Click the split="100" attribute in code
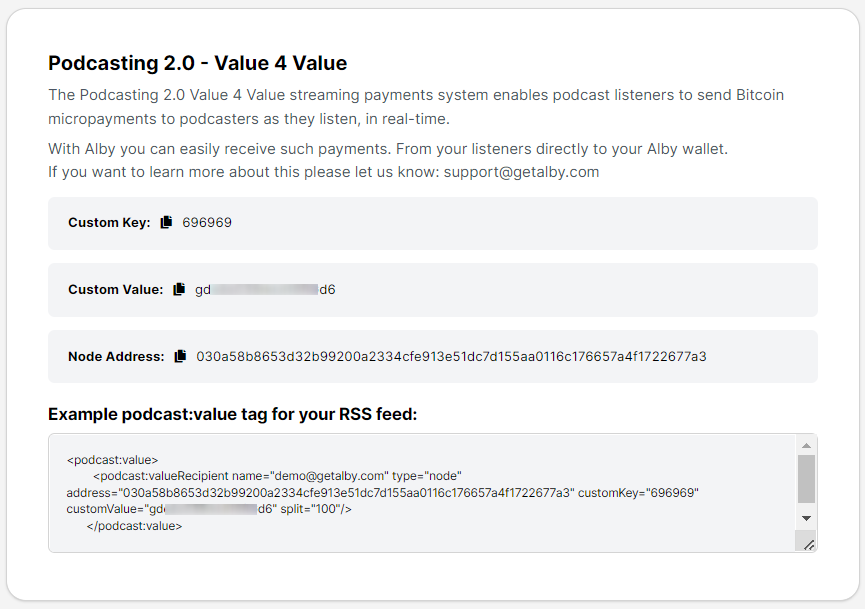The height and width of the screenshot is (609, 865). [312, 509]
